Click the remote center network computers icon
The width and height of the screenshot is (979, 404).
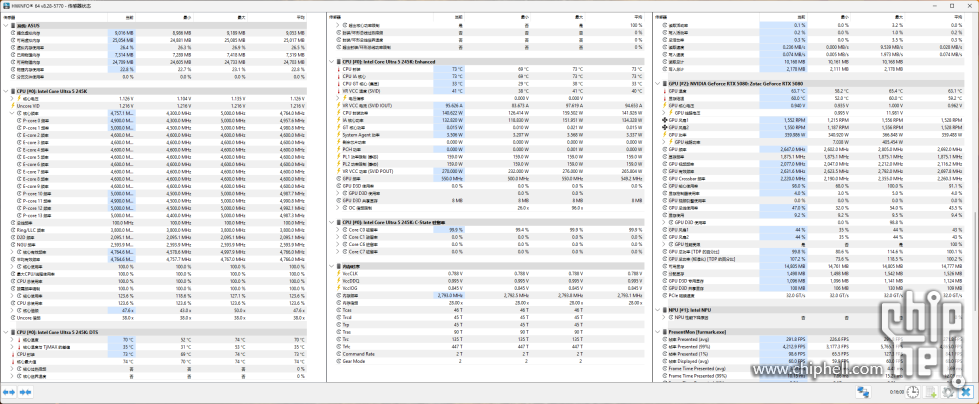click(x=866, y=391)
